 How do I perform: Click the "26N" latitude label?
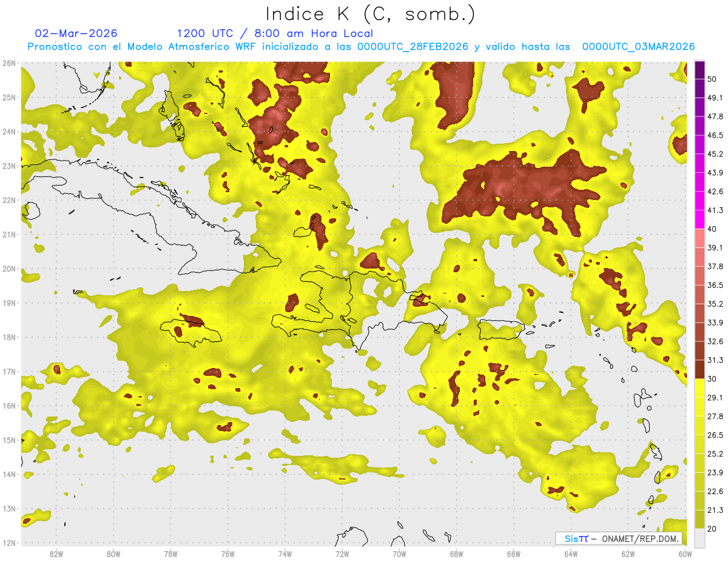click(x=8, y=63)
